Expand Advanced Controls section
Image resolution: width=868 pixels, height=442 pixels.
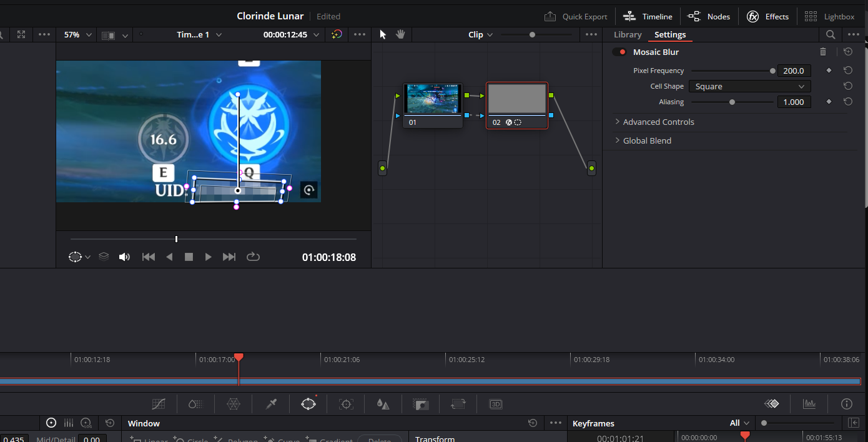tap(655, 122)
